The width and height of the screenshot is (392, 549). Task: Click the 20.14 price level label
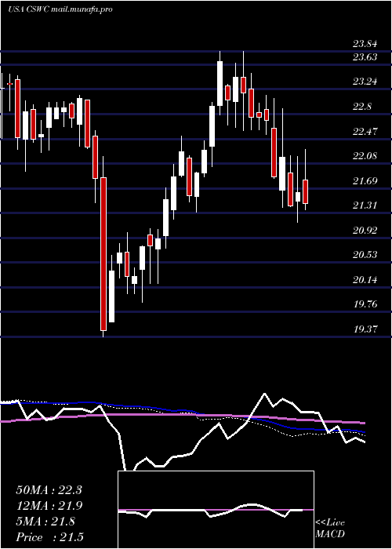click(365, 280)
